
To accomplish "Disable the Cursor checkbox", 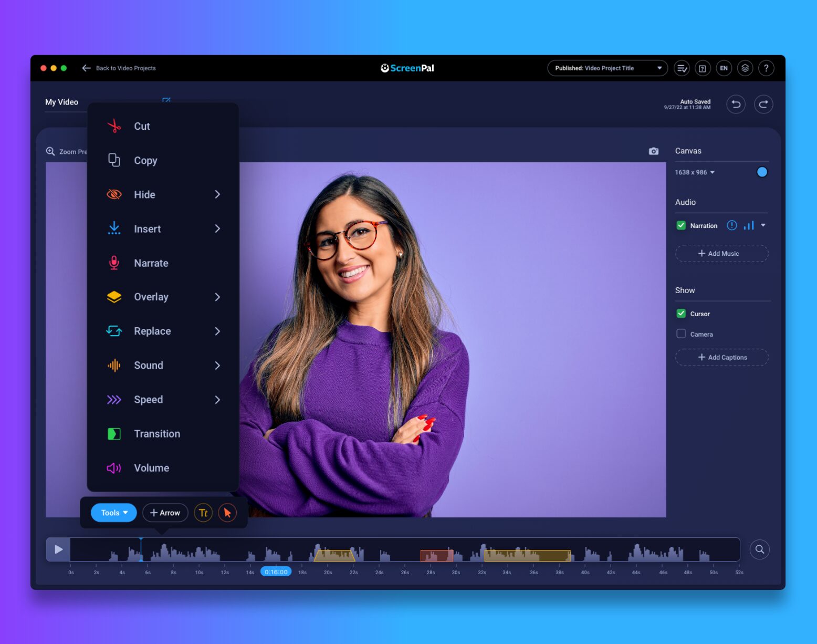I will pos(681,314).
